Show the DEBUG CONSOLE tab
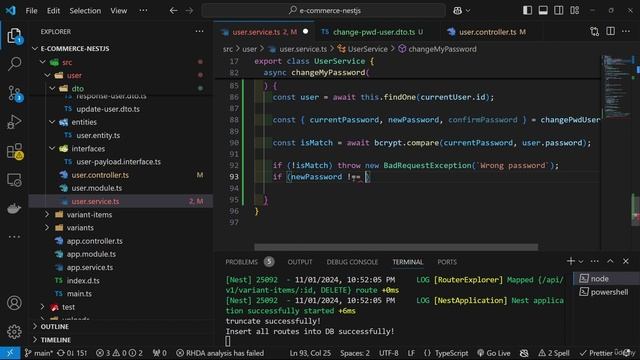The width and height of the screenshot is (640, 360). pos(352,262)
